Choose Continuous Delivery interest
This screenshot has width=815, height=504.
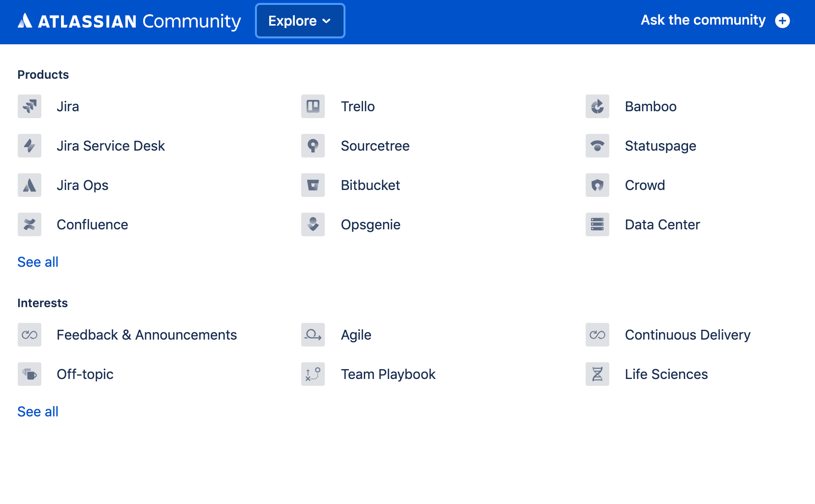pos(687,335)
